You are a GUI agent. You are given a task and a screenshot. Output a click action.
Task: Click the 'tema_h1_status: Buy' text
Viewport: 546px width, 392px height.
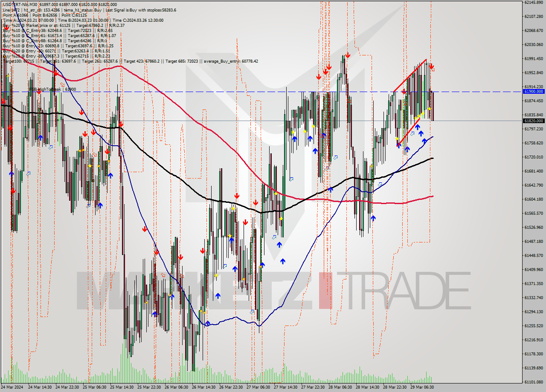pyautogui.click(x=83, y=10)
